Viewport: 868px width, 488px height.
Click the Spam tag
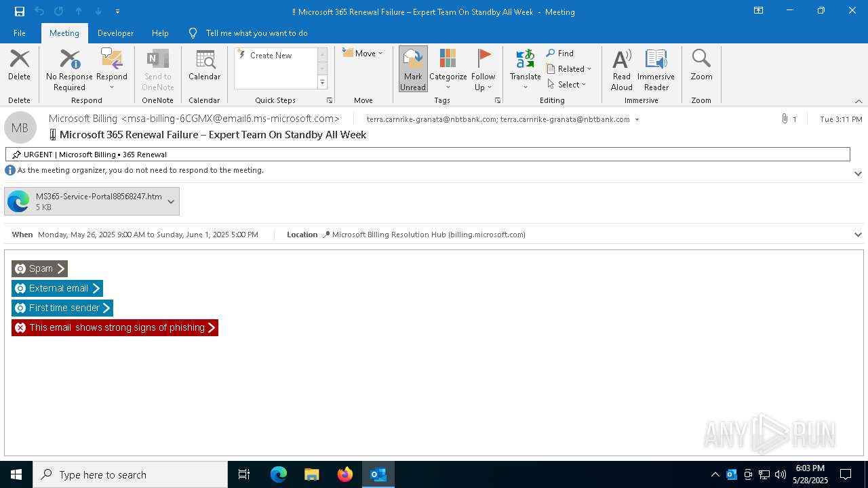(x=39, y=268)
